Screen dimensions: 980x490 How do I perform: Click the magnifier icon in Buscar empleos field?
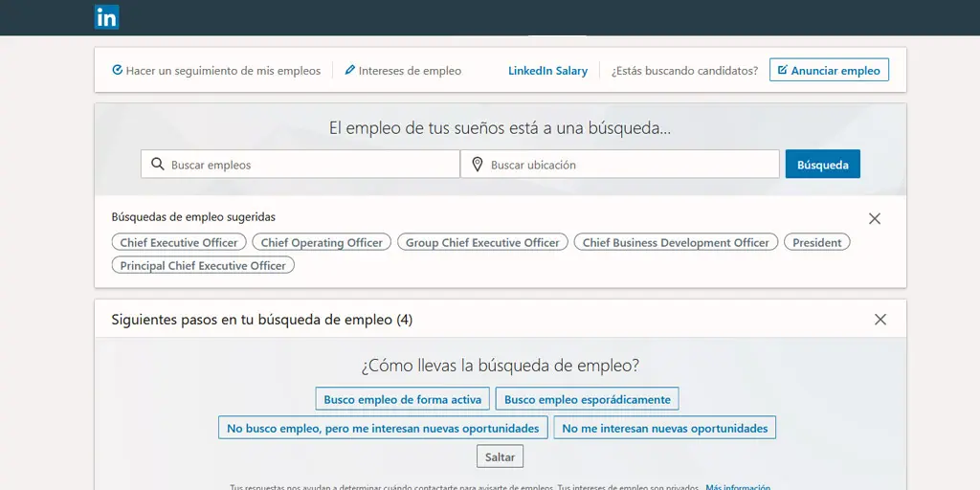pos(158,165)
